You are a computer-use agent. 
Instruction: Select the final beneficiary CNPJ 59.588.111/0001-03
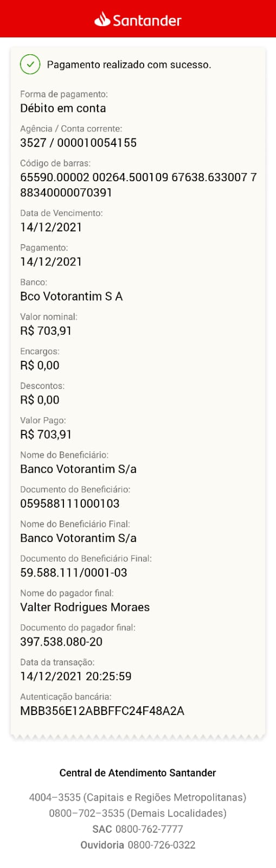click(x=73, y=572)
